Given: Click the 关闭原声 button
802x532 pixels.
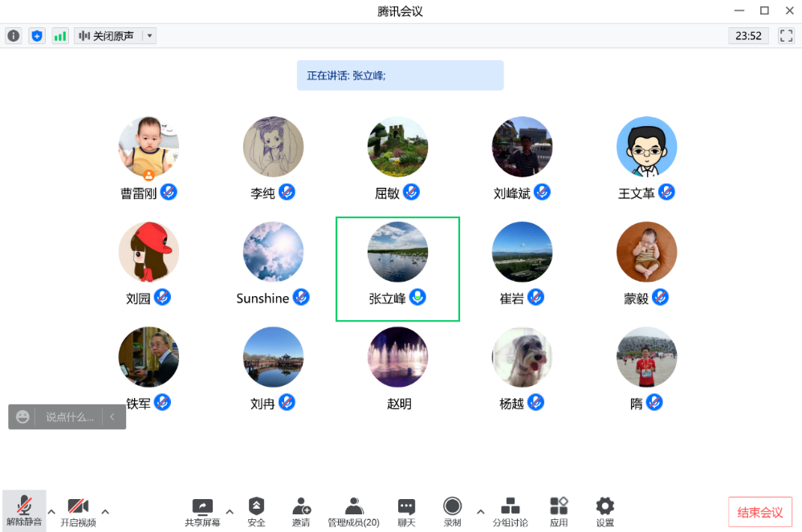Looking at the screenshot, I should pyautogui.click(x=108, y=36).
